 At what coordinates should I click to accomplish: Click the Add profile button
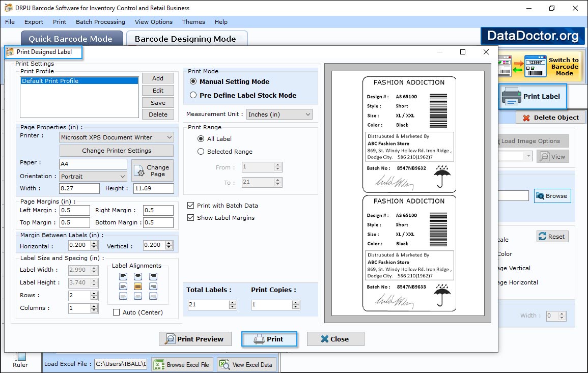coord(158,78)
